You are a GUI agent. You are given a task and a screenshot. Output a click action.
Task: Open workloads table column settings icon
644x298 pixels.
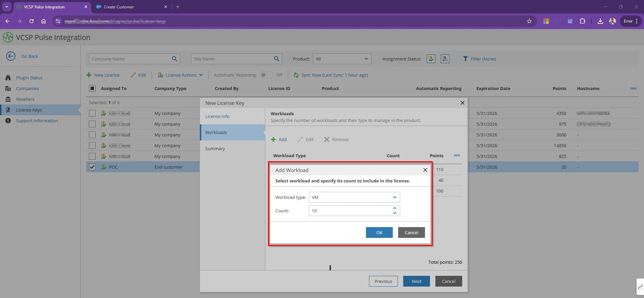[457, 156]
